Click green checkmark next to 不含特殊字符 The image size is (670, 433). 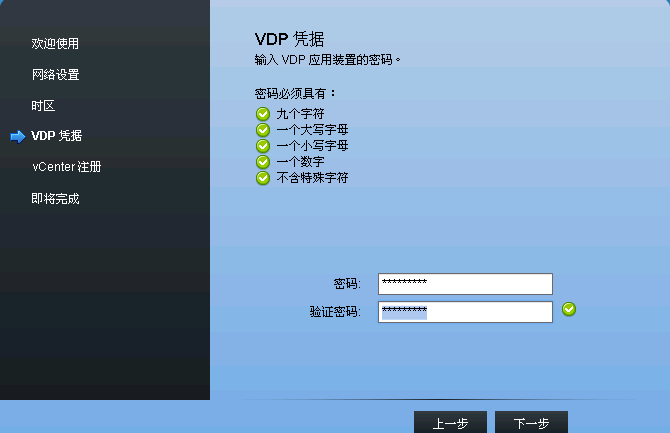tap(263, 178)
